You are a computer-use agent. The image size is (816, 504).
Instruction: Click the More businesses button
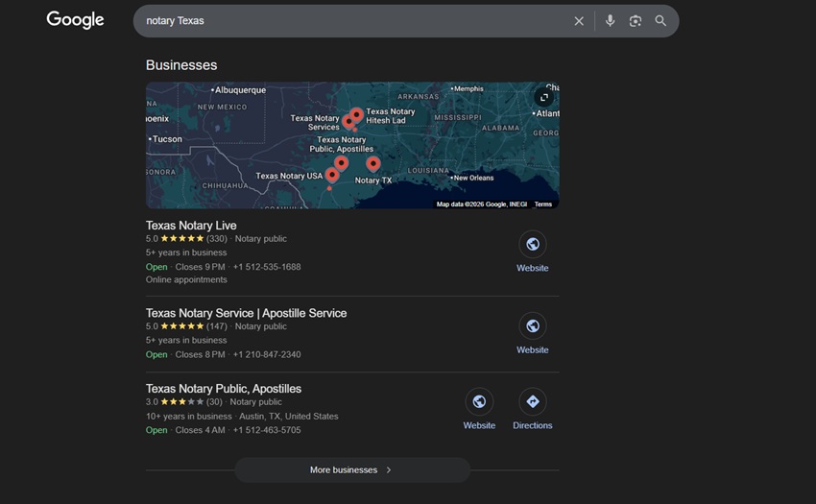point(352,469)
